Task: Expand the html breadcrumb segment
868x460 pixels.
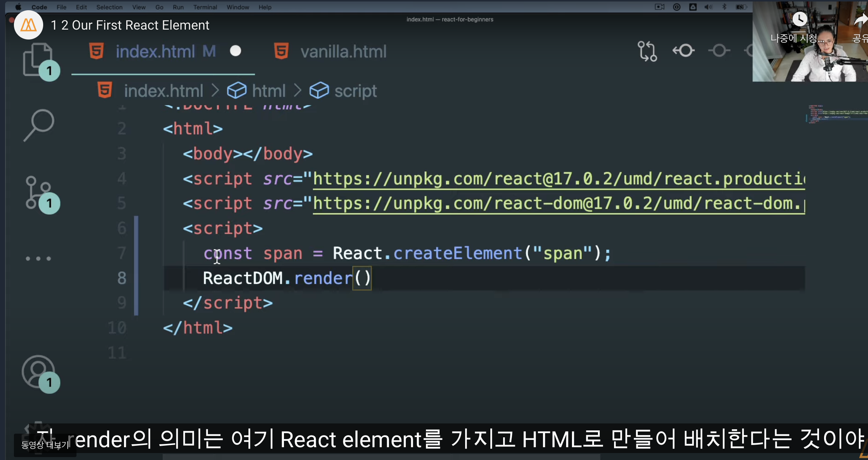Action: pyautogui.click(x=268, y=91)
